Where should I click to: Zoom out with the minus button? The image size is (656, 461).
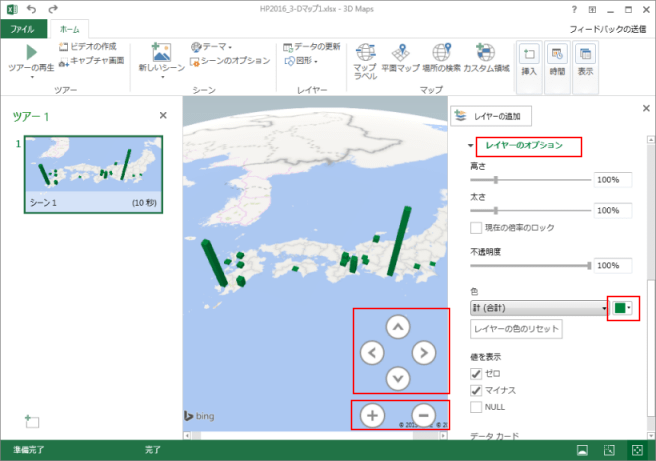coord(423,415)
